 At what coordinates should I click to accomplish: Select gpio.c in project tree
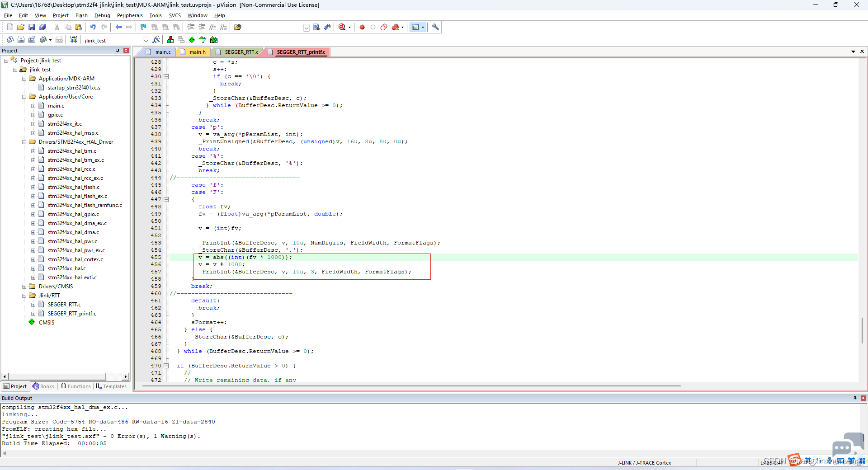pyautogui.click(x=55, y=115)
